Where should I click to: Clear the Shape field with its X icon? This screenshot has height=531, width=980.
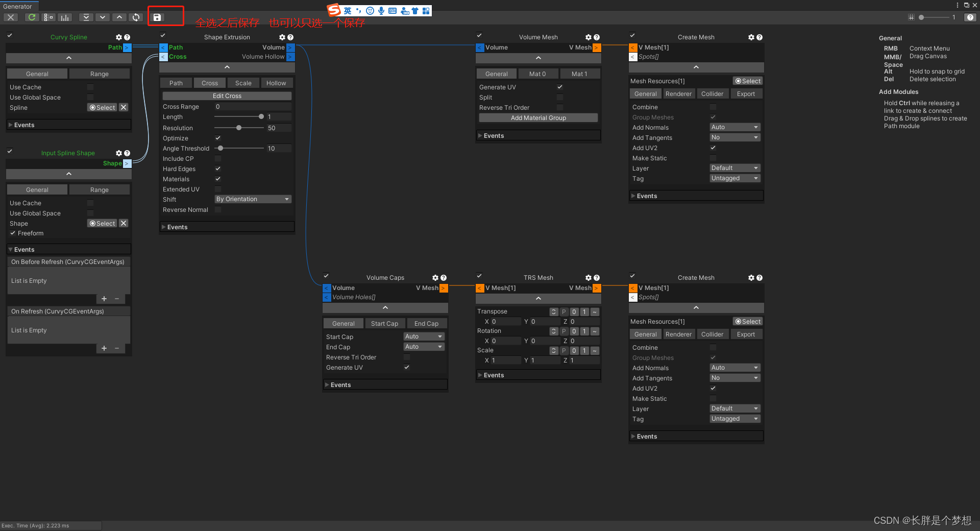click(124, 223)
